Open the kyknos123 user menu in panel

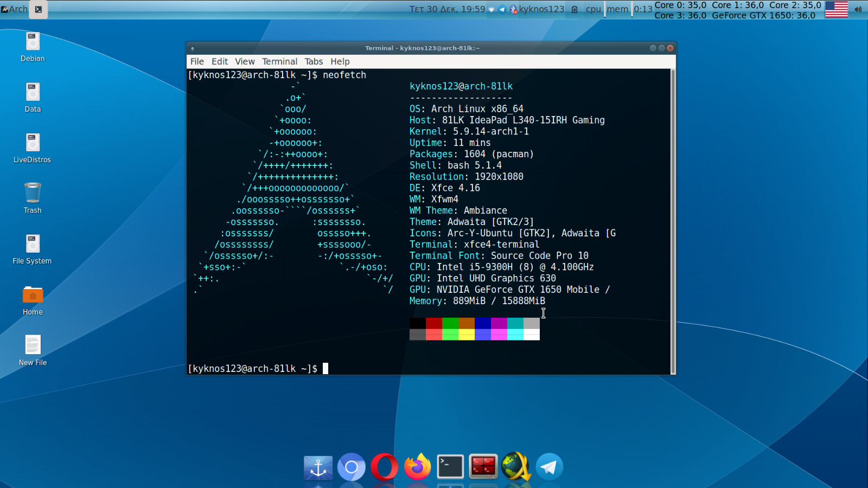541,9
